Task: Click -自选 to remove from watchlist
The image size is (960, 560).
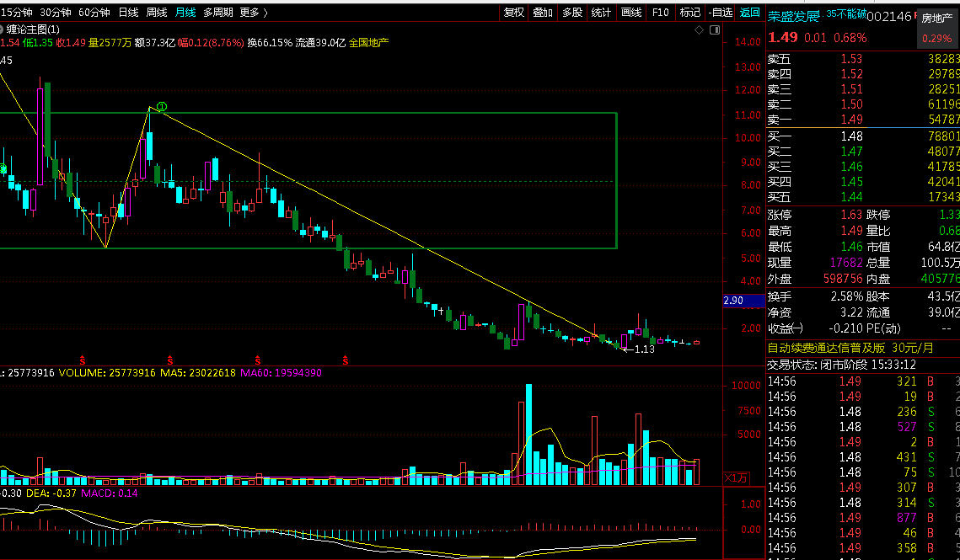Action: coord(721,13)
